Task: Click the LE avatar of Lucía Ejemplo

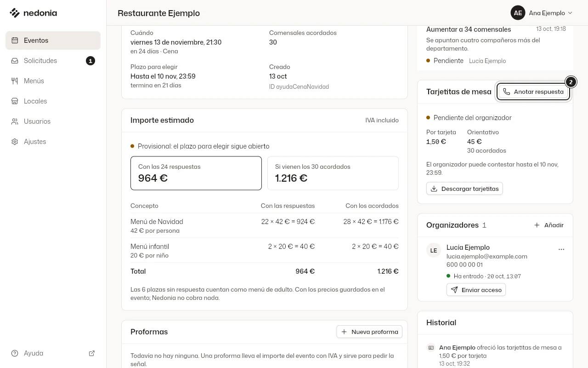Action: click(434, 250)
